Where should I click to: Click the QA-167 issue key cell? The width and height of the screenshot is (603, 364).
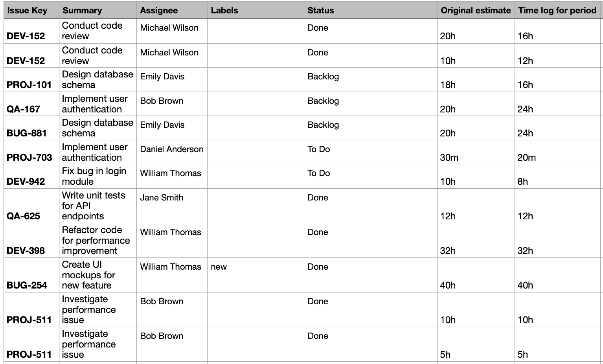pyautogui.click(x=23, y=109)
